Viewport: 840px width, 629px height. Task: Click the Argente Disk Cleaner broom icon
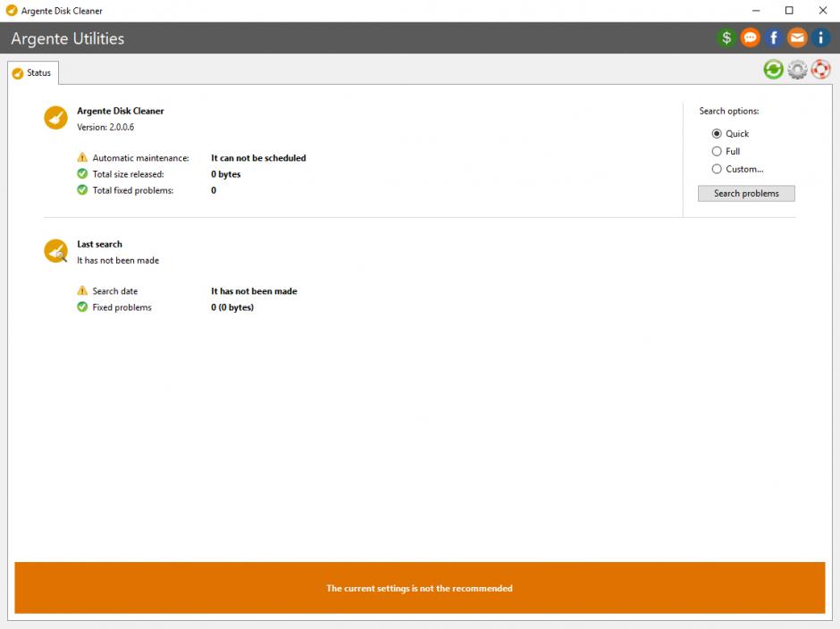(55, 118)
